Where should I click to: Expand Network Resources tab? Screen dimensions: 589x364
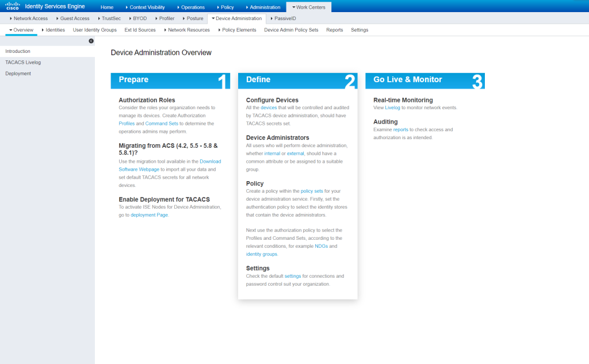[x=187, y=30]
